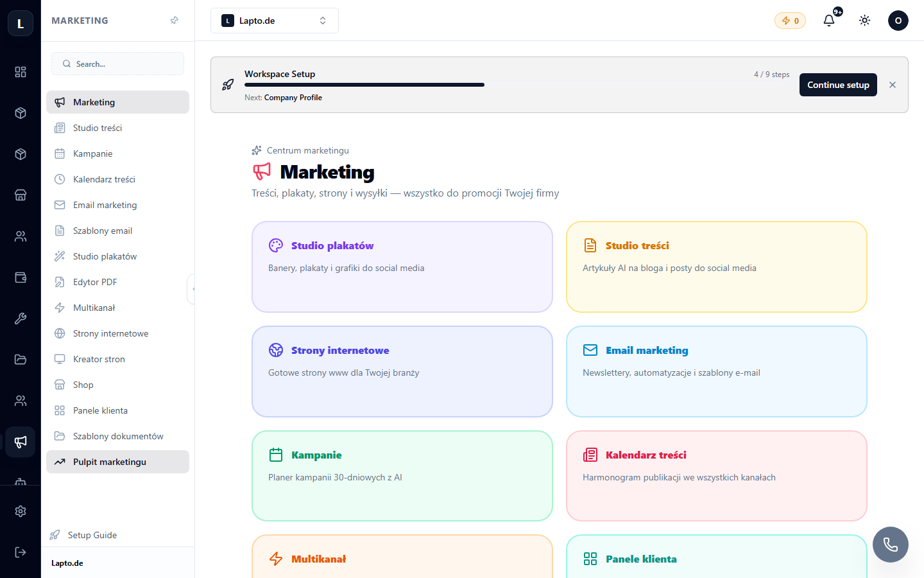
Task: Open the Setup Guide link
Action: [x=83, y=535]
